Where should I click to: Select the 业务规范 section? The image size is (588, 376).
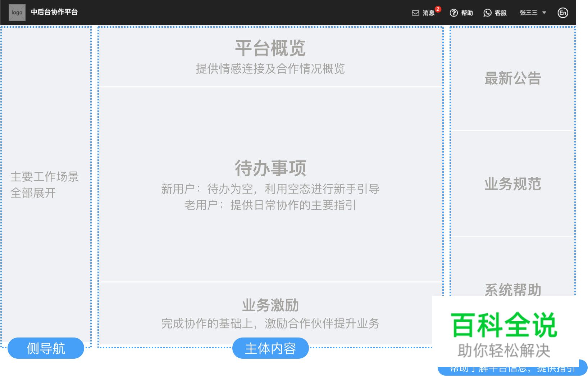[513, 184]
